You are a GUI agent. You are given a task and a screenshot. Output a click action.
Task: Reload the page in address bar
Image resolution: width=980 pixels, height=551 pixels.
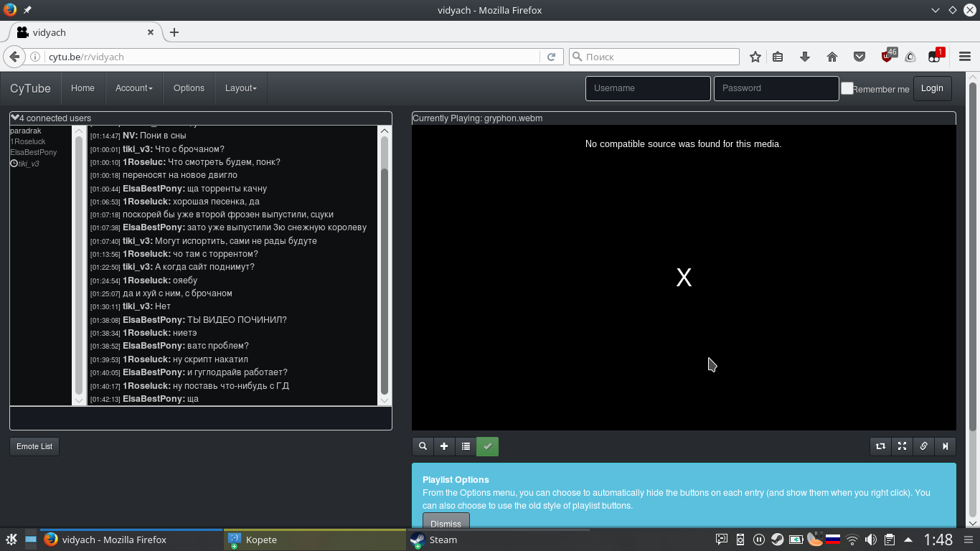pyautogui.click(x=551, y=57)
